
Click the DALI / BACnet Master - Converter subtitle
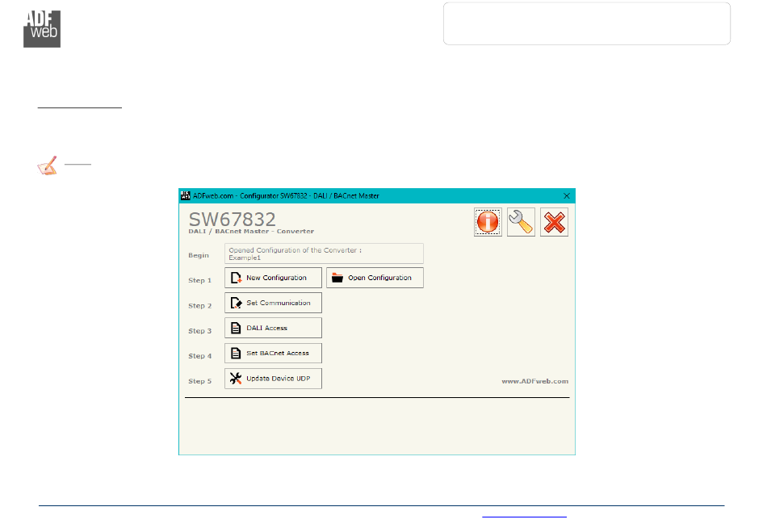point(251,231)
